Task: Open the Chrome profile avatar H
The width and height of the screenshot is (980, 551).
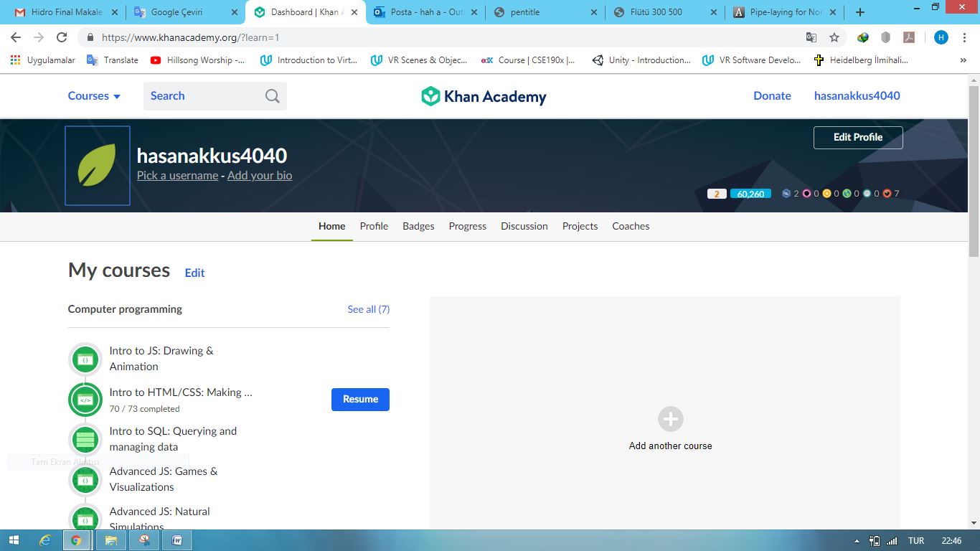Action: 941,37
